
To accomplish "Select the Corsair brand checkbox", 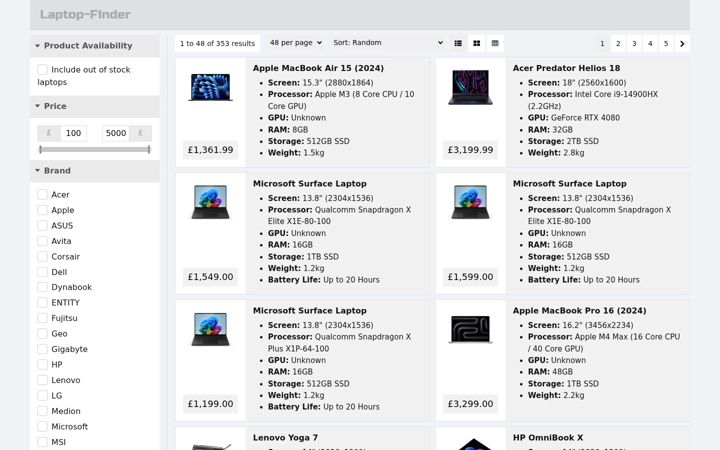I will tap(42, 257).
